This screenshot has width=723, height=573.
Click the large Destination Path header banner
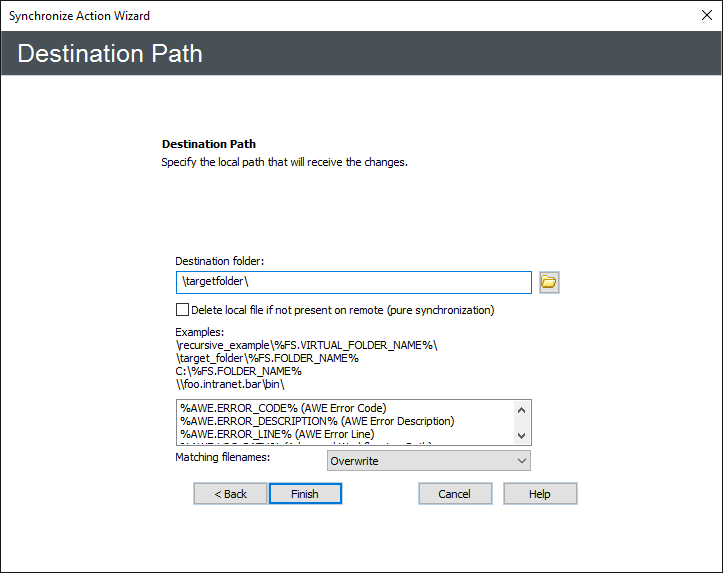[361, 54]
